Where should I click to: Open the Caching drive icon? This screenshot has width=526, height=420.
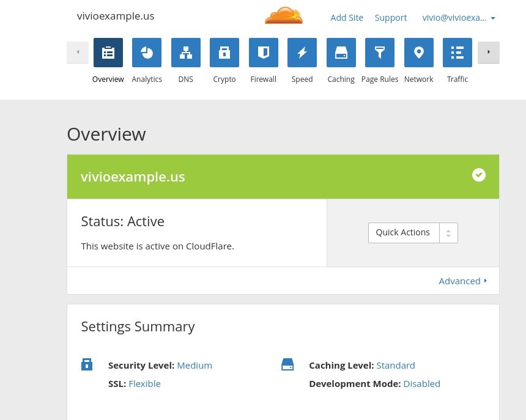341,53
